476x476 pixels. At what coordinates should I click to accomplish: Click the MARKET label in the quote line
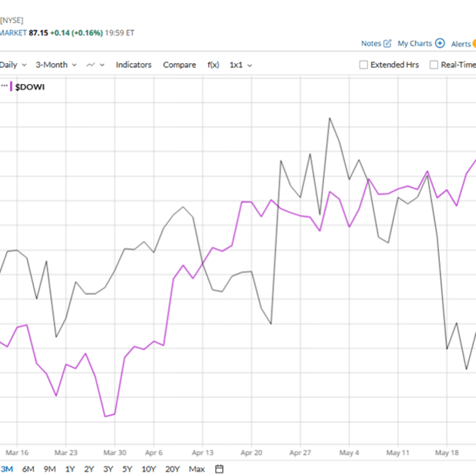coord(13,33)
